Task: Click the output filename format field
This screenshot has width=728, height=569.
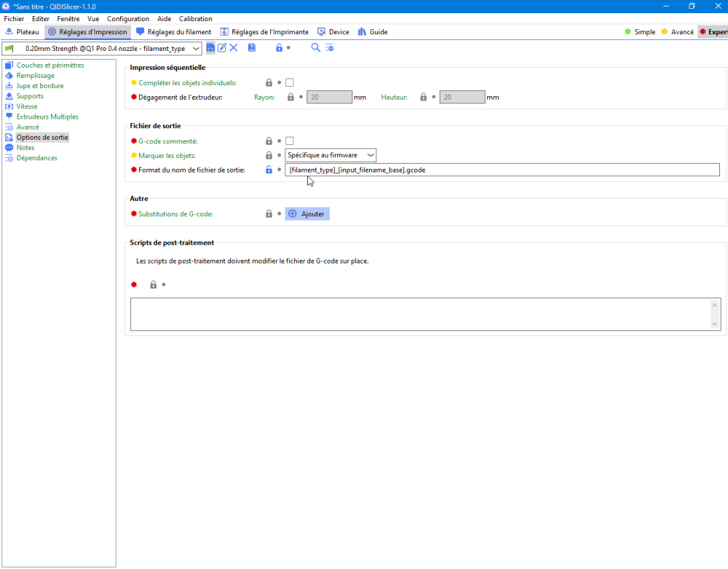Action: 502,170
